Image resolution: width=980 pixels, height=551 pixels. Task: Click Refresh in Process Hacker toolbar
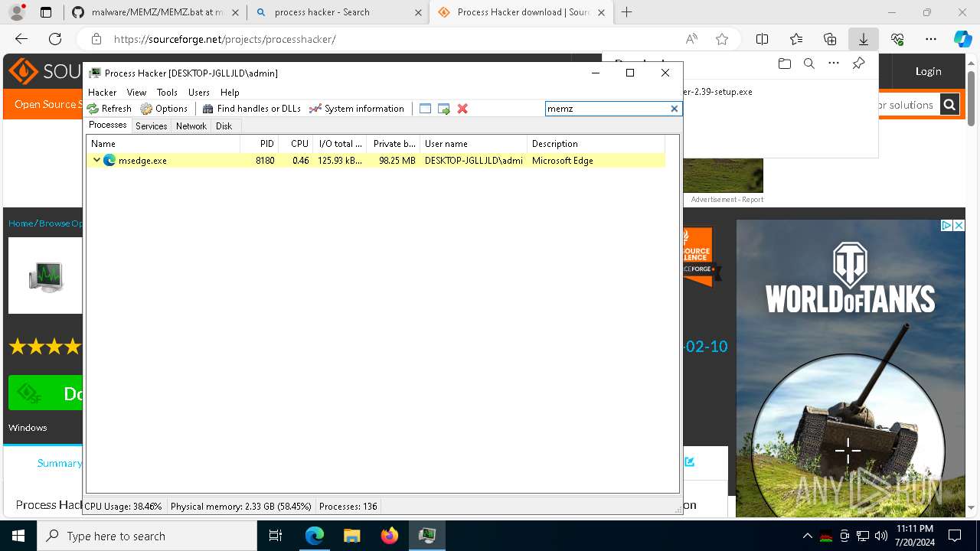(109, 109)
